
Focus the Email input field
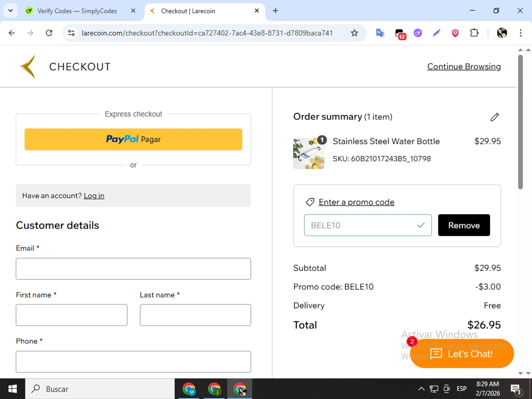coord(133,269)
